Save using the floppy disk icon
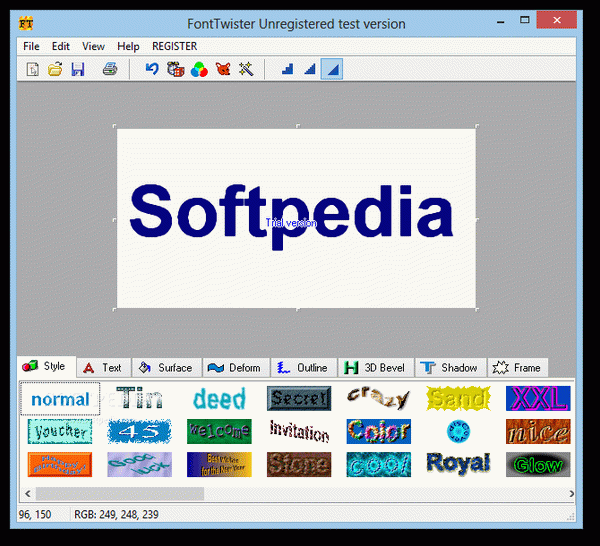The width and height of the screenshot is (600, 546). [77, 69]
